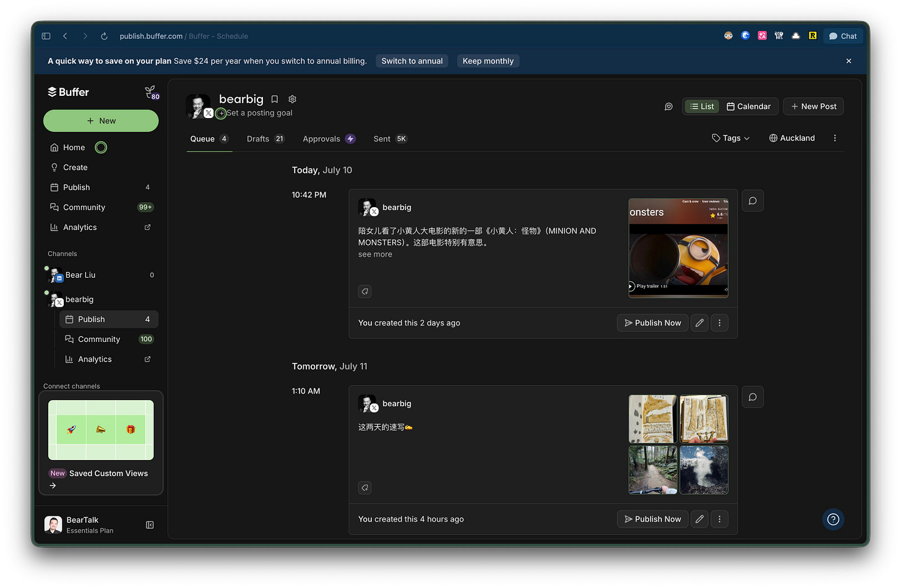Open the Chat button in browser toolbar
The image size is (901, 588).
point(843,36)
